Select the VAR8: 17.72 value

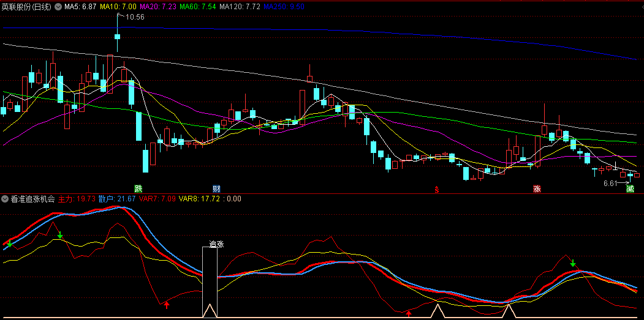(x=199, y=199)
